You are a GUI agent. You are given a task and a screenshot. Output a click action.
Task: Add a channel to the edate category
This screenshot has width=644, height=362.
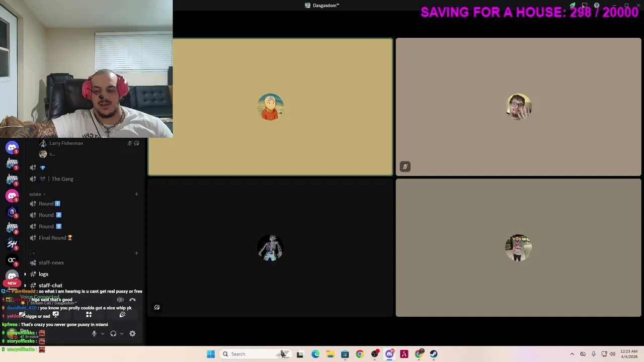(x=136, y=194)
